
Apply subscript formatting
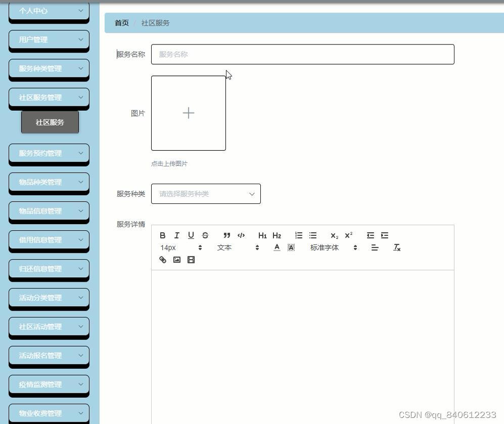pos(335,235)
